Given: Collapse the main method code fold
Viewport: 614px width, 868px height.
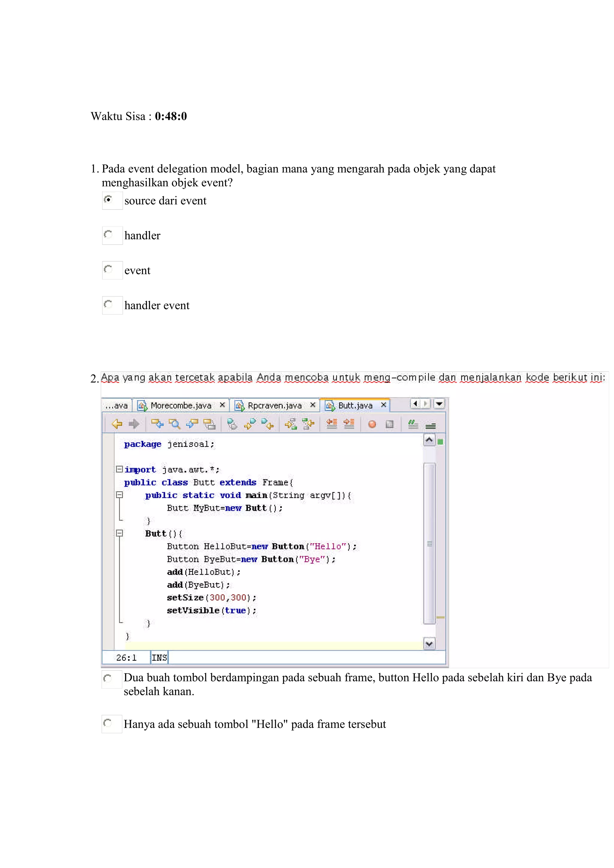Looking at the screenshot, I should [119, 495].
